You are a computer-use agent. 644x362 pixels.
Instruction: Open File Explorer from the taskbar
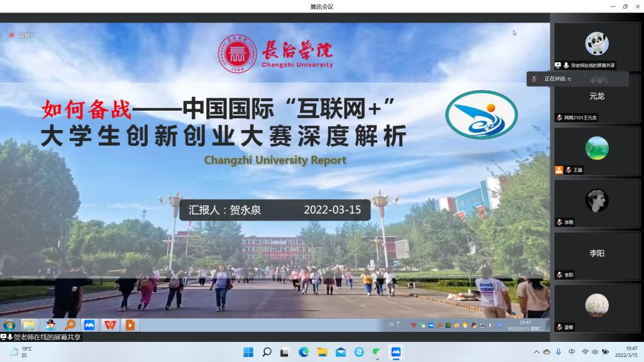[x=322, y=352]
